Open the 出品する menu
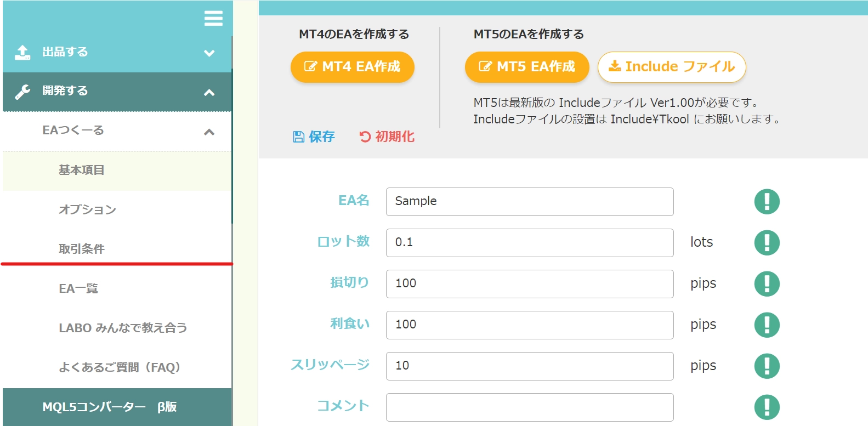Viewport: 868px width, 426px height. pyautogui.click(x=117, y=53)
